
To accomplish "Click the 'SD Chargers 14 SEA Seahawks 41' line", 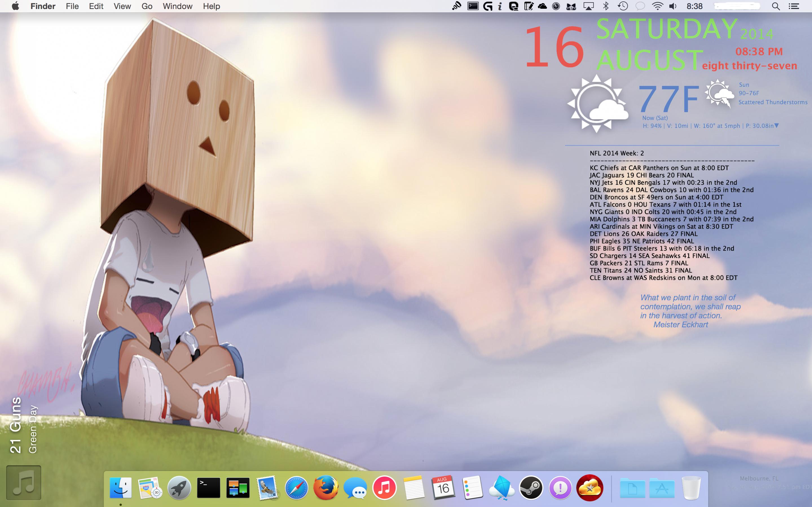I will pyautogui.click(x=650, y=256).
